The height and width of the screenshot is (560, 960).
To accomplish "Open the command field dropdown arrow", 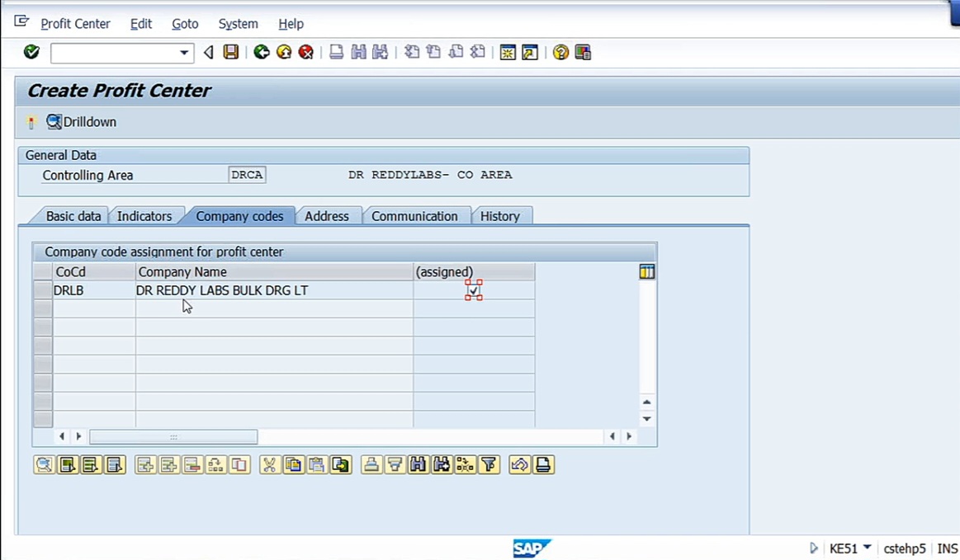I will pyautogui.click(x=184, y=53).
